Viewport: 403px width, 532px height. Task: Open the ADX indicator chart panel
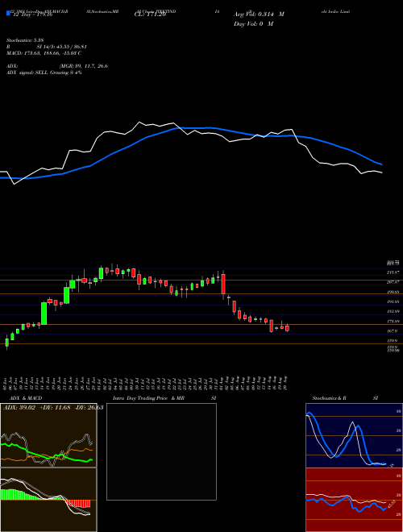click(x=48, y=435)
